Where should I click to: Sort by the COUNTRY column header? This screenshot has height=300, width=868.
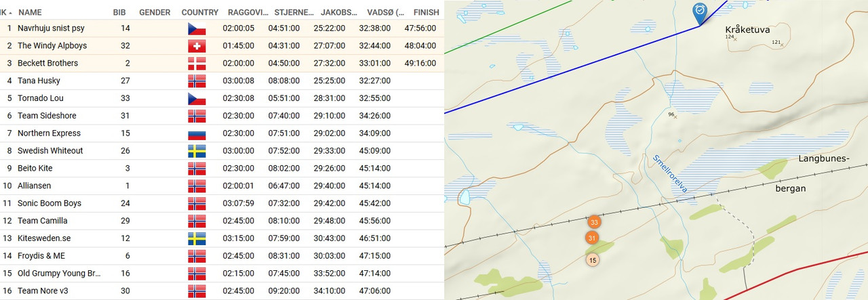click(200, 12)
